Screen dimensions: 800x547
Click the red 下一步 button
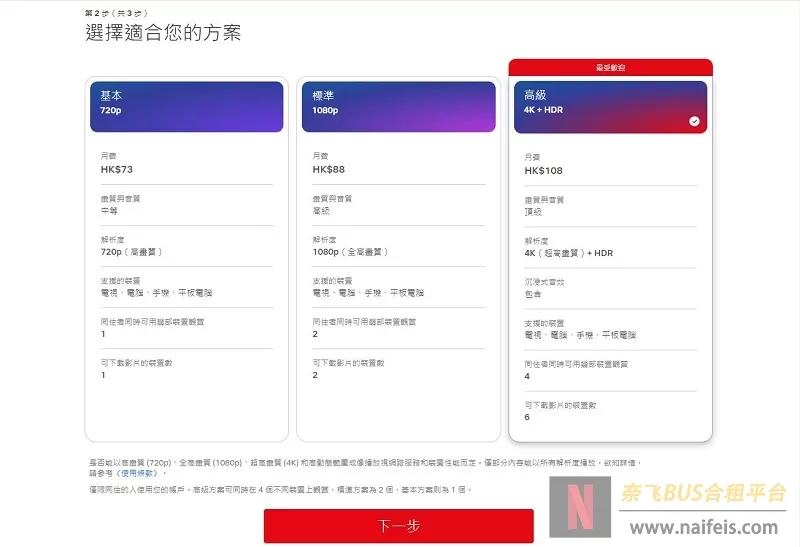click(398, 526)
